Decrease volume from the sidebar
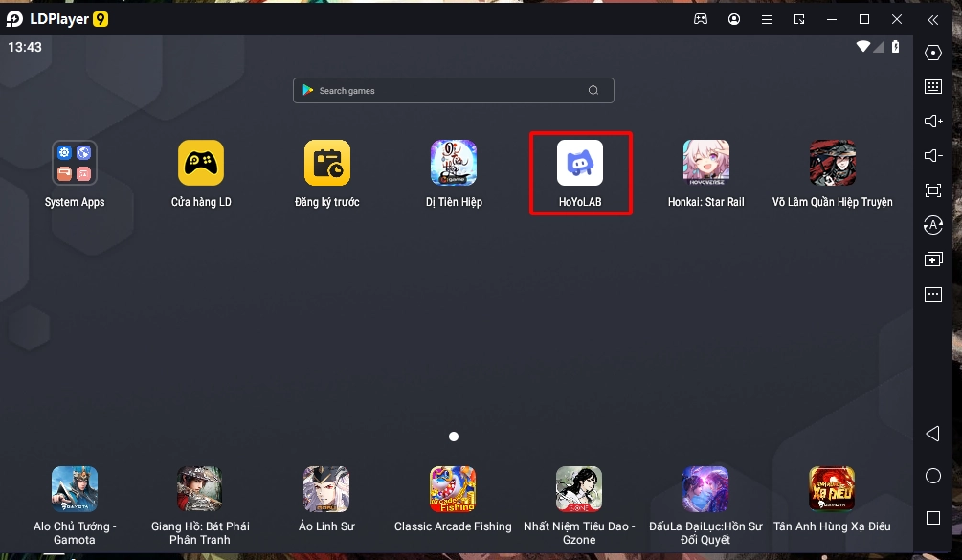The height and width of the screenshot is (560, 962). tap(933, 155)
